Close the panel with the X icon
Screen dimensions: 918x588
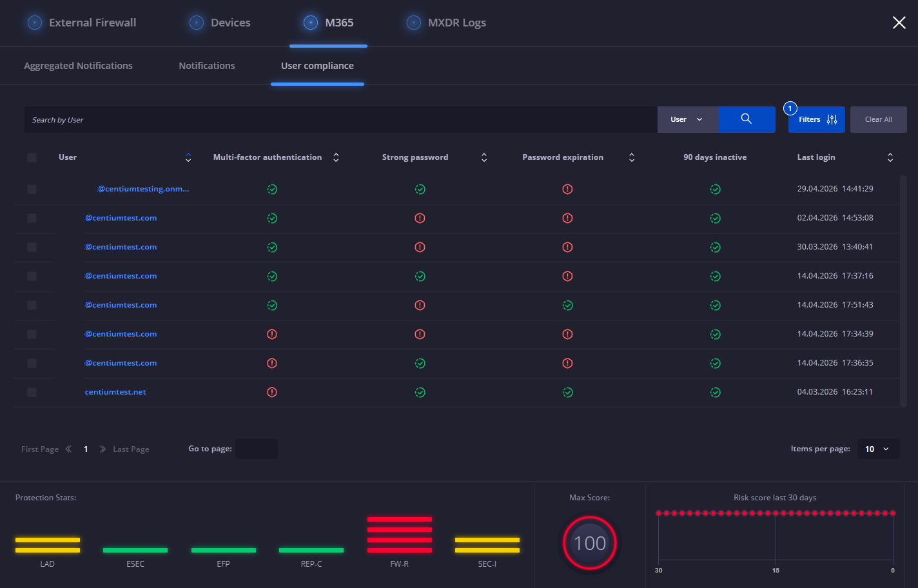pyautogui.click(x=899, y=23)
